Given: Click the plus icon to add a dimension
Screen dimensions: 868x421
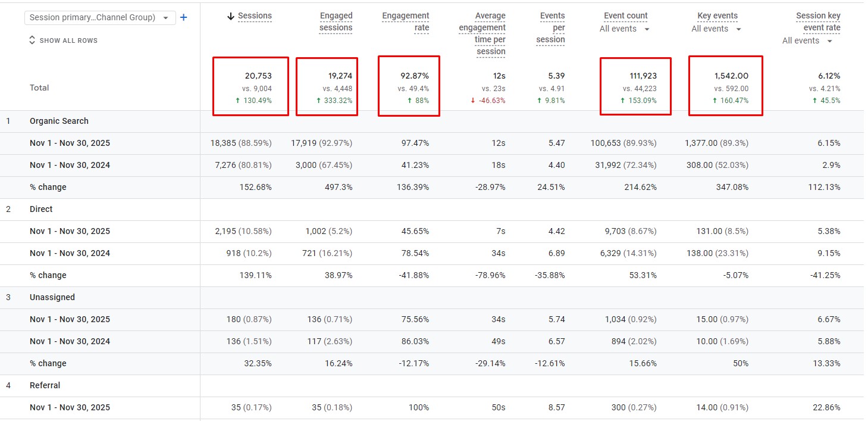Looking at the screenshot, I should pos(183,18).
